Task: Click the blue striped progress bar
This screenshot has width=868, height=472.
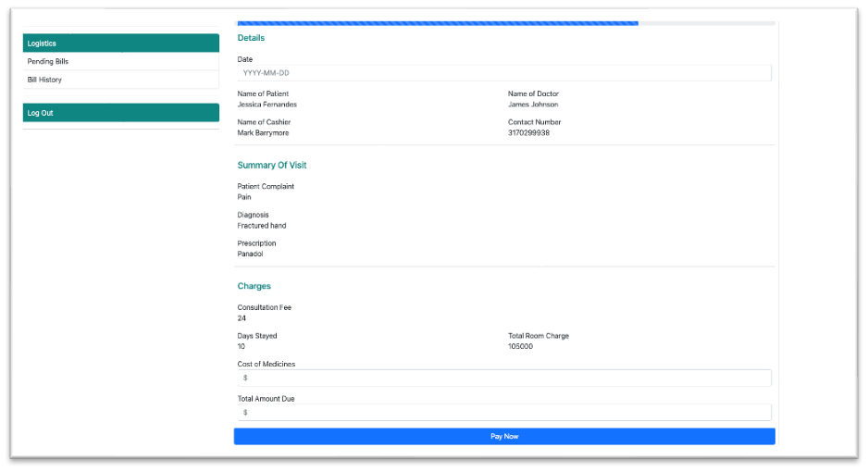Action: [x=438, y=23]
